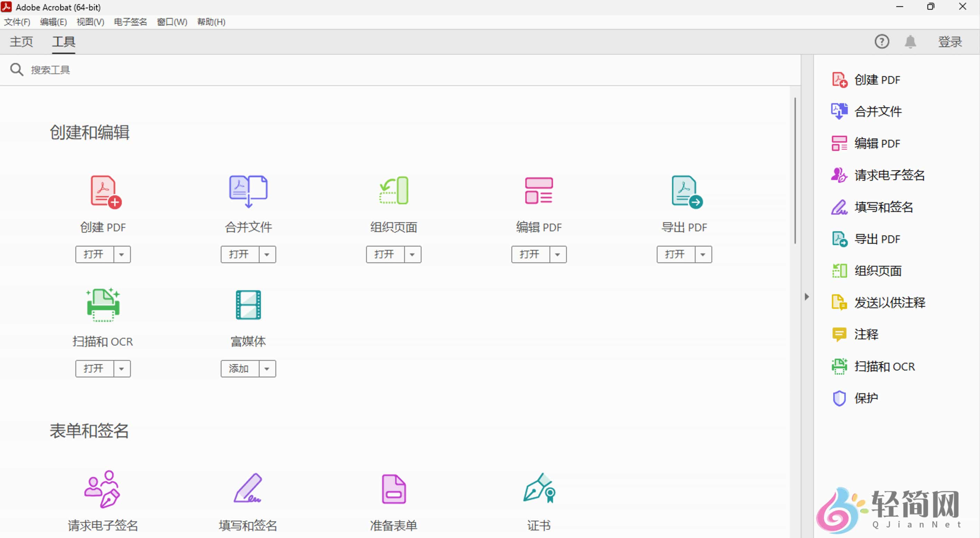Click 添加 under 富媒体
The width and height of the screenshot is (980, 538).
click(x=238, y=368)
